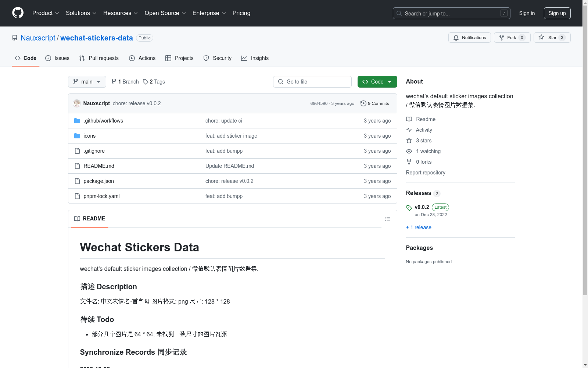
Task: Click the magnifier icon in Go to file
Action: pyautogui.click(x=281, y=82)
